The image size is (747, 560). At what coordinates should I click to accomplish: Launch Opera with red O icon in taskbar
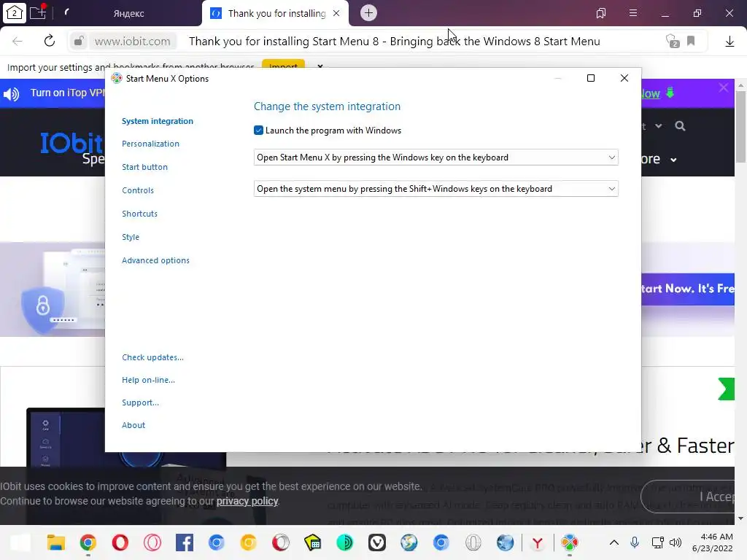click(x=120, y=542)
